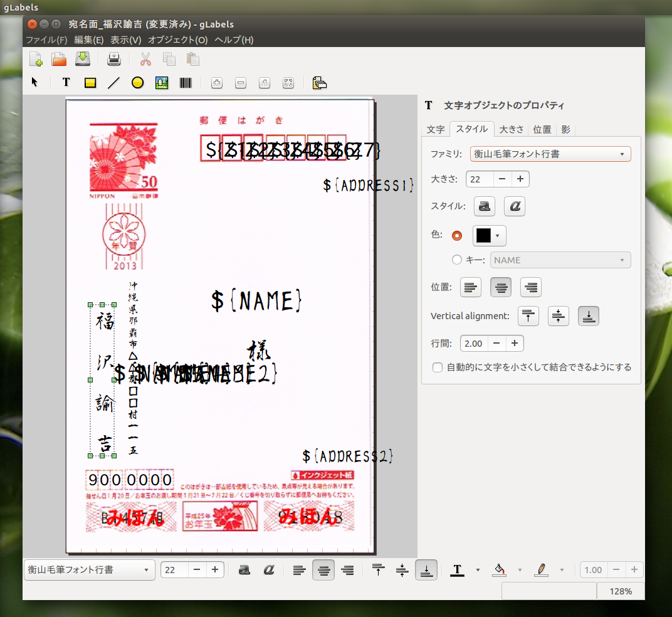Screen dimensions: 672x617
Task: Expand the bottom toolbar font dropdown
Action: [89, 570]
